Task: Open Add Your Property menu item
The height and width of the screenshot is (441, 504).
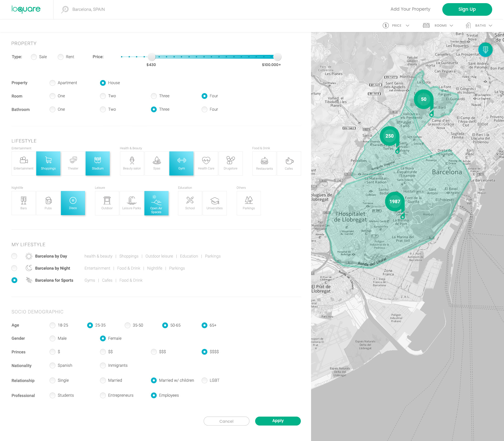Action: pos(410,9)
